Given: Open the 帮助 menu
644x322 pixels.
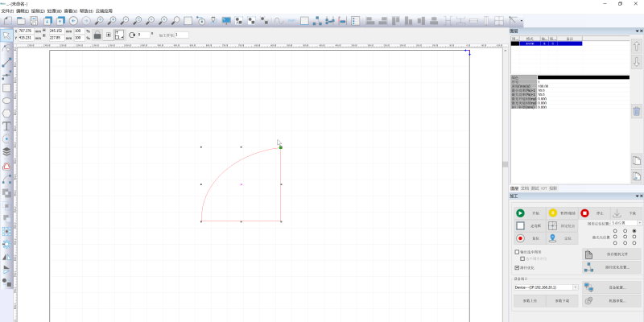Looking at the screenshot, I should coord(86,11).
